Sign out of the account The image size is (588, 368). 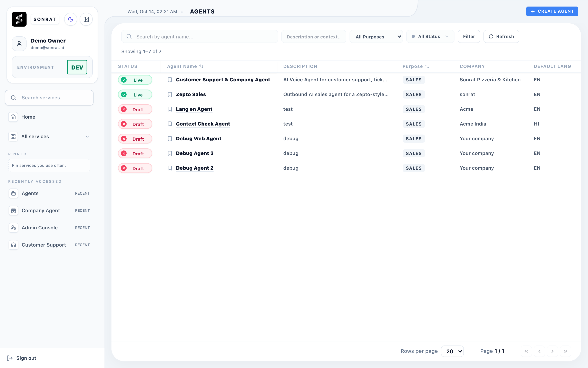(22, 358)
